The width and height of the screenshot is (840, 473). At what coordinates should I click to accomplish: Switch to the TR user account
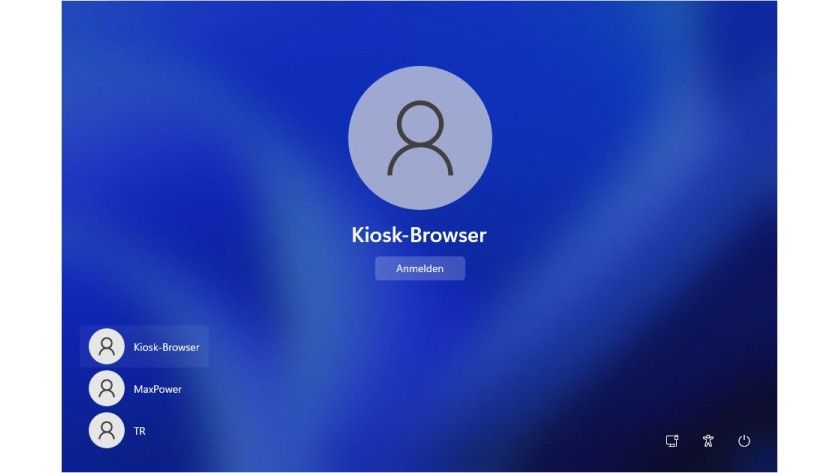[145, 431]
